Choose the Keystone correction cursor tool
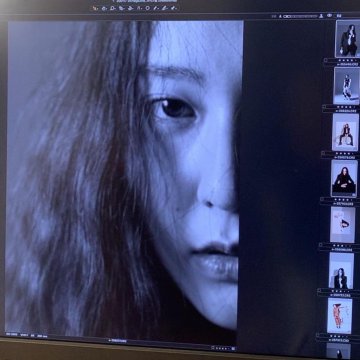 (x=139, y=8)
